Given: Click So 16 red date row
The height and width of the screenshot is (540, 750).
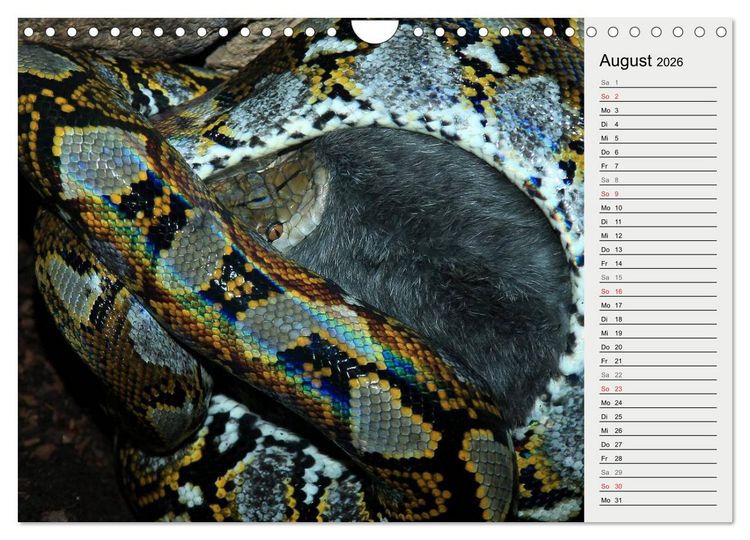Looking at the screenshot, I should [x=658, y=291].
